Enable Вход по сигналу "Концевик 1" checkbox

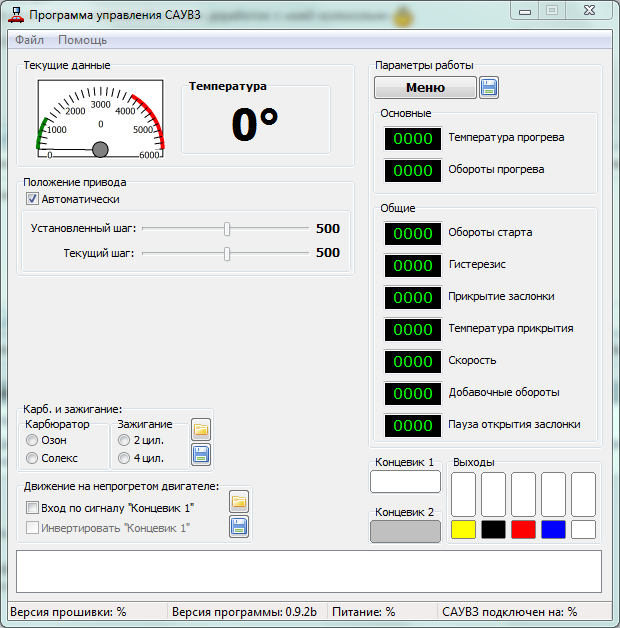pyautogui.click(x=32, y=508)
